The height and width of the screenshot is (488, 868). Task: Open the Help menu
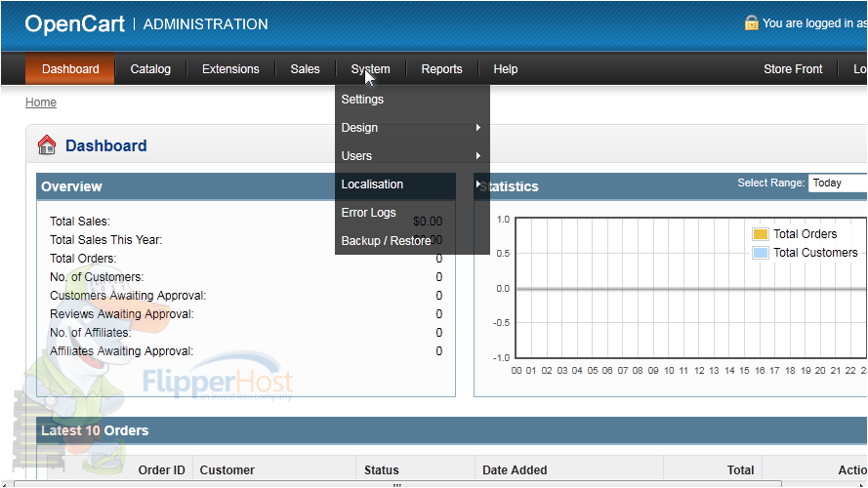[x=506, y=69]
